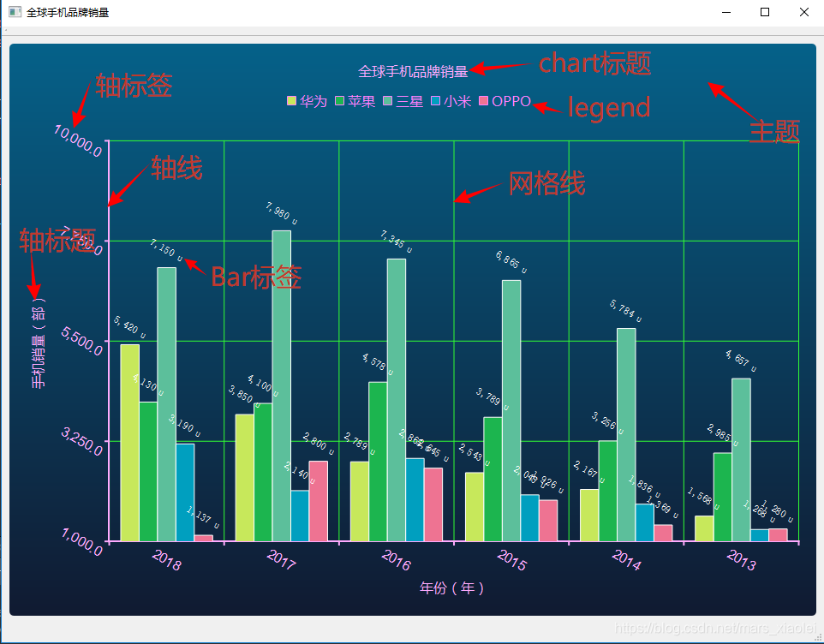Click the small pink OPPO bar for 2018
The height and width of the screenshot is (644, 824).
tap(203, 538)
